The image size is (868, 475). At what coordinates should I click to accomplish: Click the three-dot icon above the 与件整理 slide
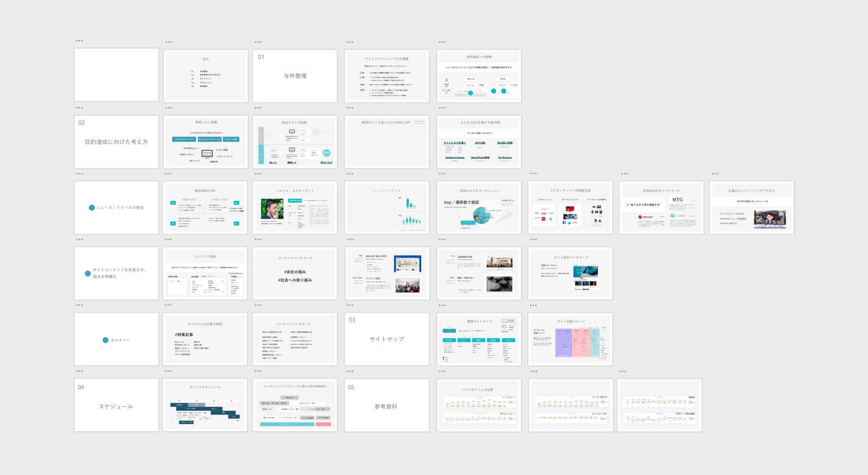(258, 42)
